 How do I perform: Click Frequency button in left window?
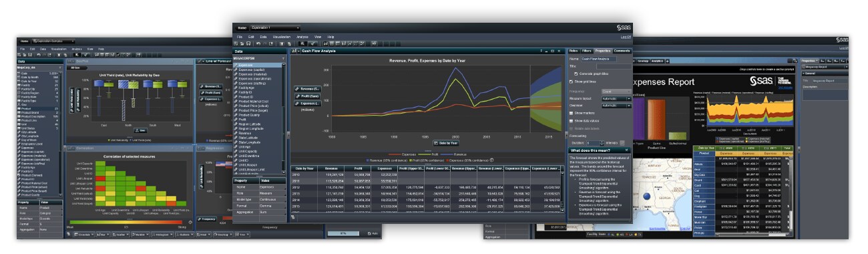207,219
